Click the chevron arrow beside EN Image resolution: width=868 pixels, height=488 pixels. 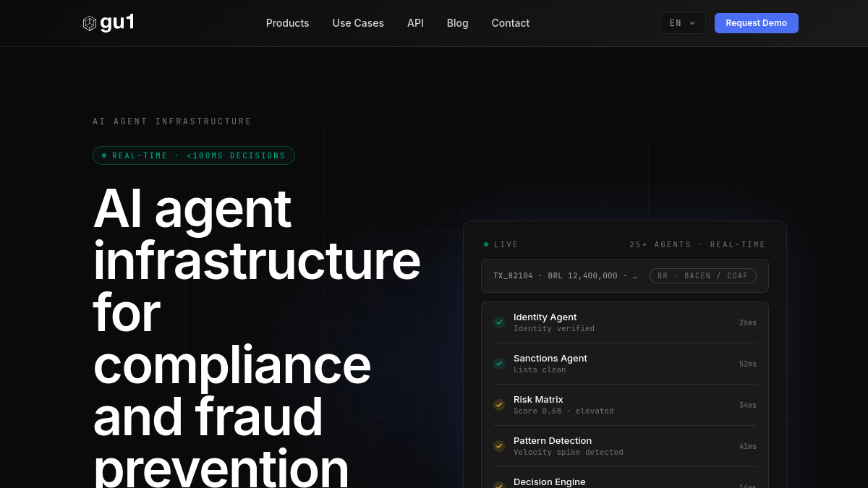(x=692, y=23)
